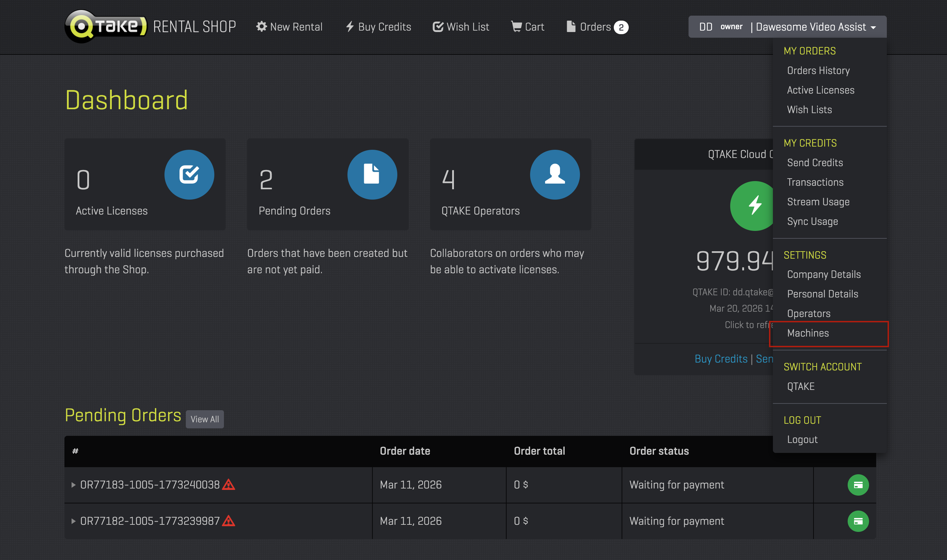The width and height of the screenshot is (947, 560).
Task: Pay order OR77183 with green card icon
Action: (x=858, y=485)
